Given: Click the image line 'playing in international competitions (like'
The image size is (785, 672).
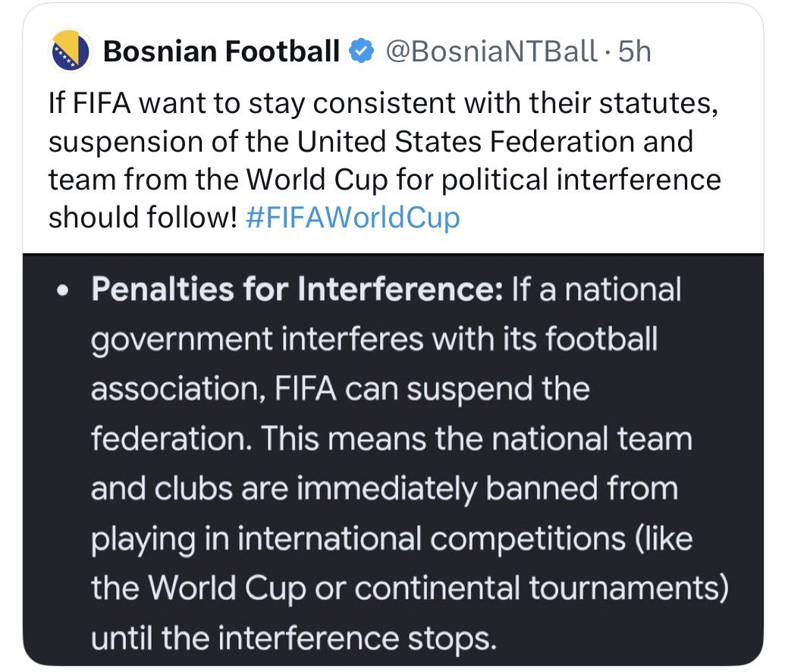Looking at the screenshot, I should [x=392, y=539].
